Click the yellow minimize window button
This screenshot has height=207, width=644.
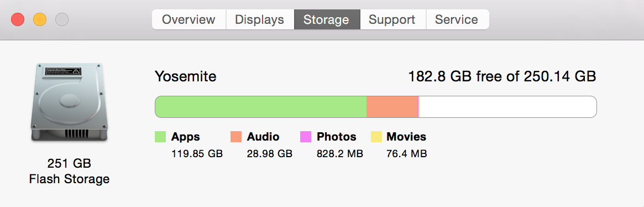coord(40,19)
